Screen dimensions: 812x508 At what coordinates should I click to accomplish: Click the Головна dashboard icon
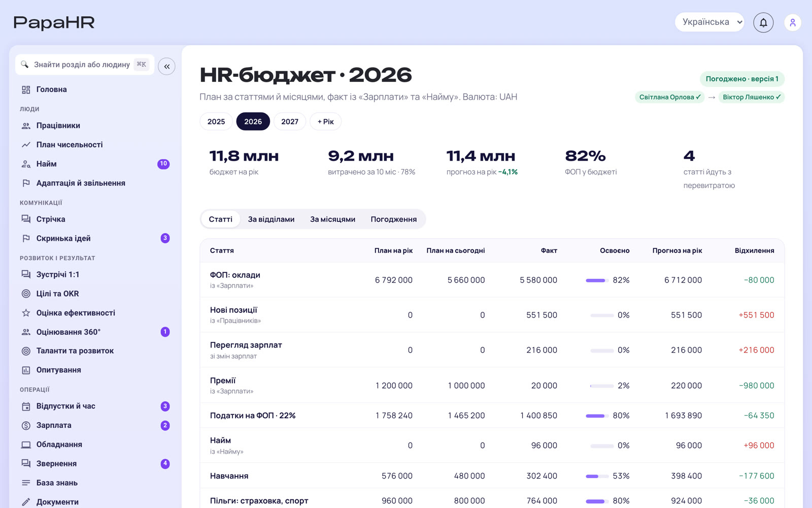(26, 89)
